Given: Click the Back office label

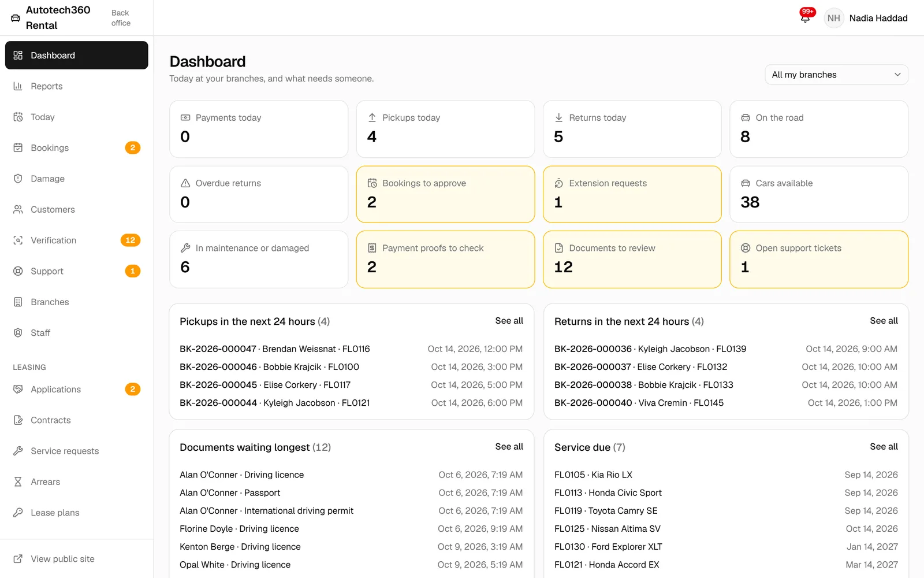Looking at the screenshot, I should tap(121, 18).
